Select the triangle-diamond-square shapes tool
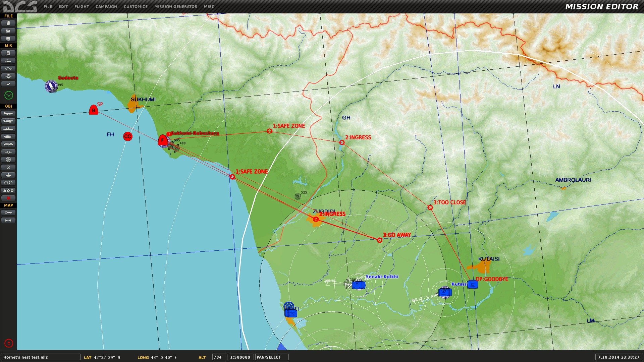This screenshot has height=362, width=644. click(8, 190)
